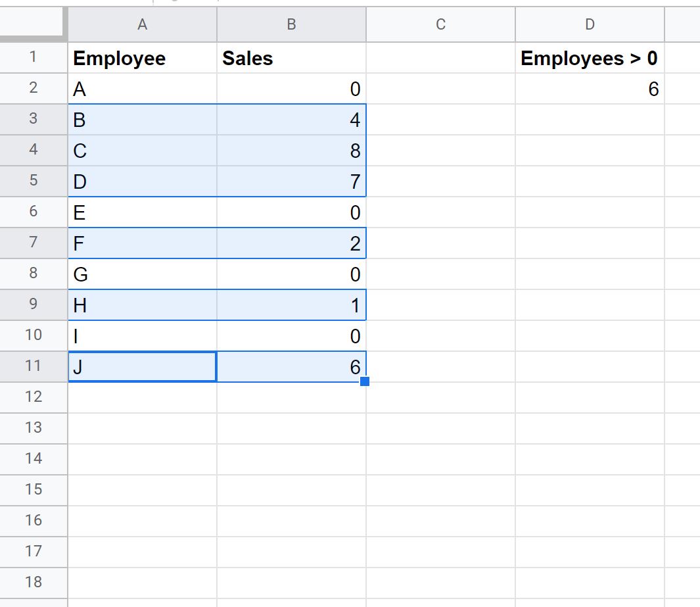The width and height of the screenshot is (700, 607).
Task: Click sales value 0 for employee A
Action: click(x=292, y=89)
